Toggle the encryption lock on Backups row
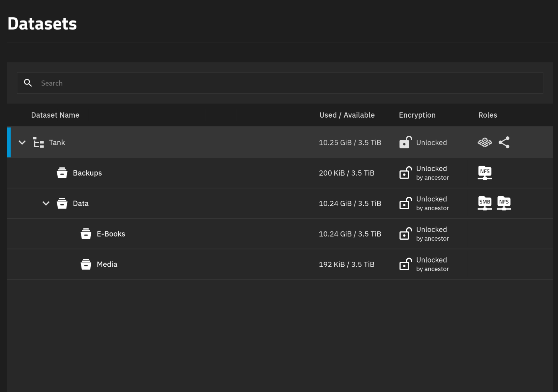This screenshot has height=392, width=558. tap(405, 173)
